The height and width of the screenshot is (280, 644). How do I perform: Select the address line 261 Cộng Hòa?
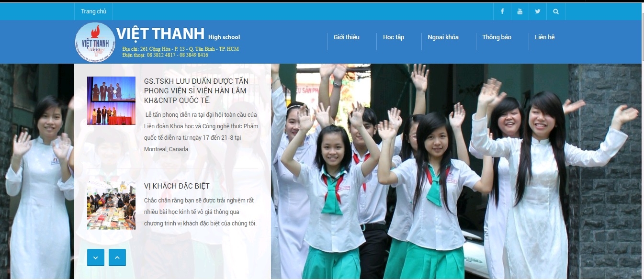click(181, 49)
